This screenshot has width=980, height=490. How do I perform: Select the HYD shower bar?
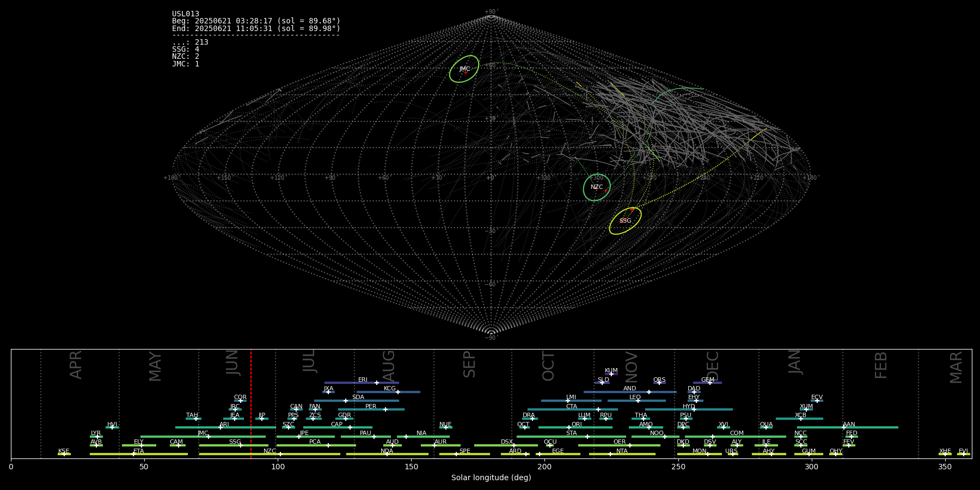pos(689,409)
